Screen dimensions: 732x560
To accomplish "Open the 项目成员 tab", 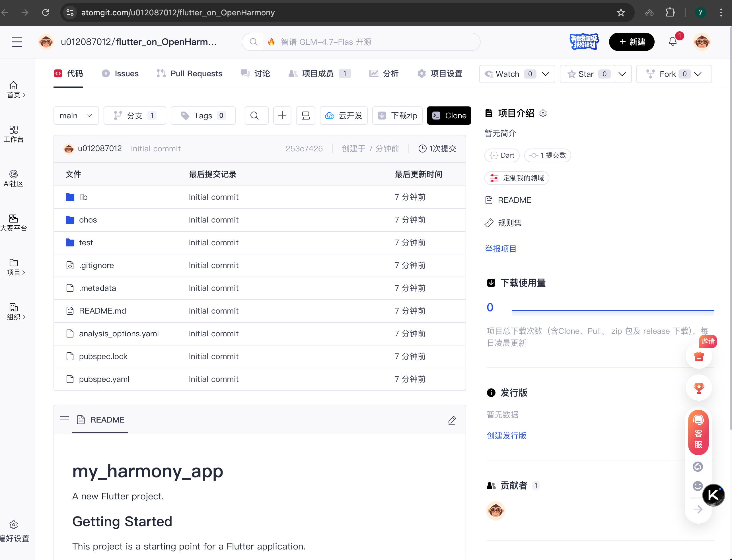I will coord(319,74).
